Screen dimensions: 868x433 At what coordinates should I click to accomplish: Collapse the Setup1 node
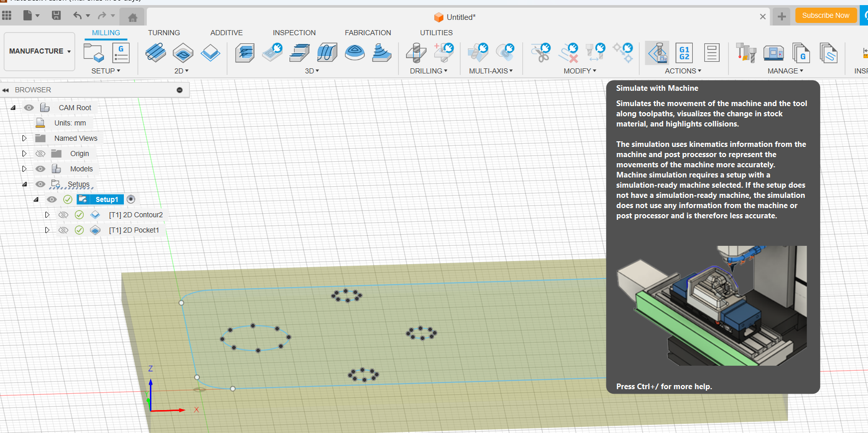tap(36, 199)
